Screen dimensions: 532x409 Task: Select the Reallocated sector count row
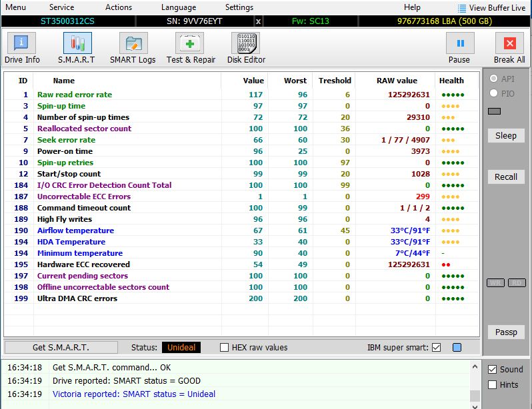(241, 129)
